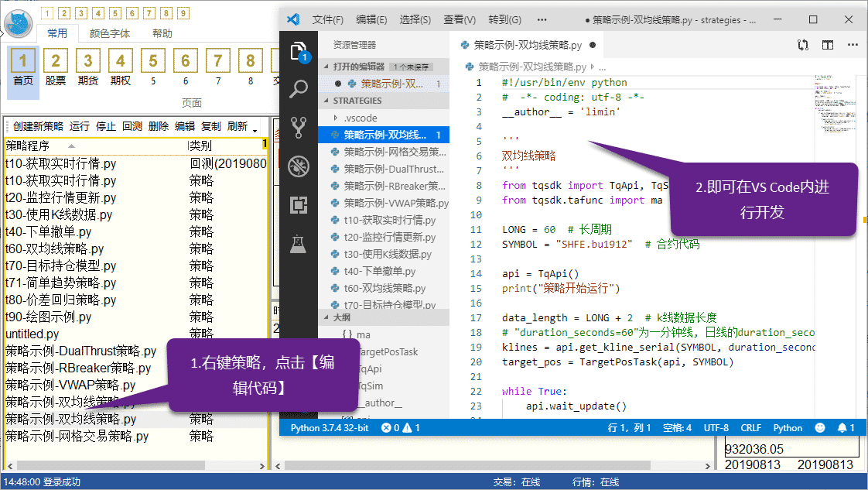Screen dimensions: 868x490
Task: Open the Source Control view
Action: pos(299,128)
